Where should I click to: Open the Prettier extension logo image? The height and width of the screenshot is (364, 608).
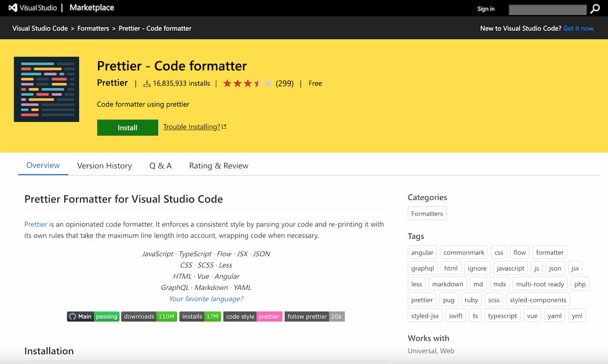point(46,89)
